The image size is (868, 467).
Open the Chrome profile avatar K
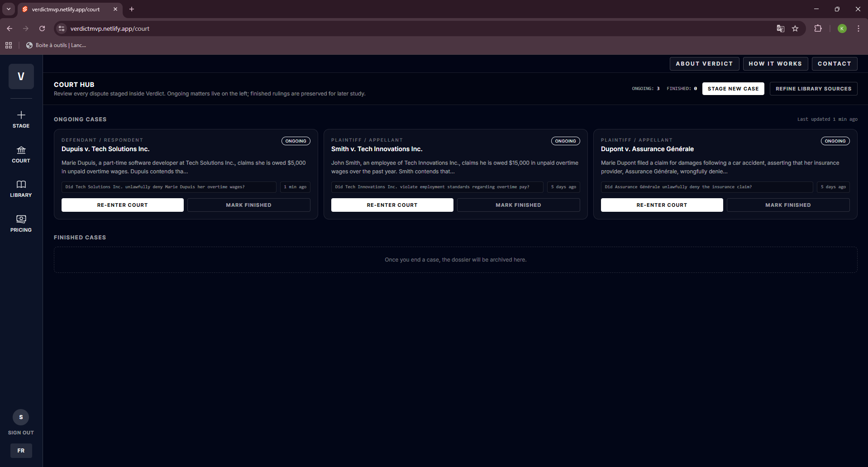click(842, 29)
